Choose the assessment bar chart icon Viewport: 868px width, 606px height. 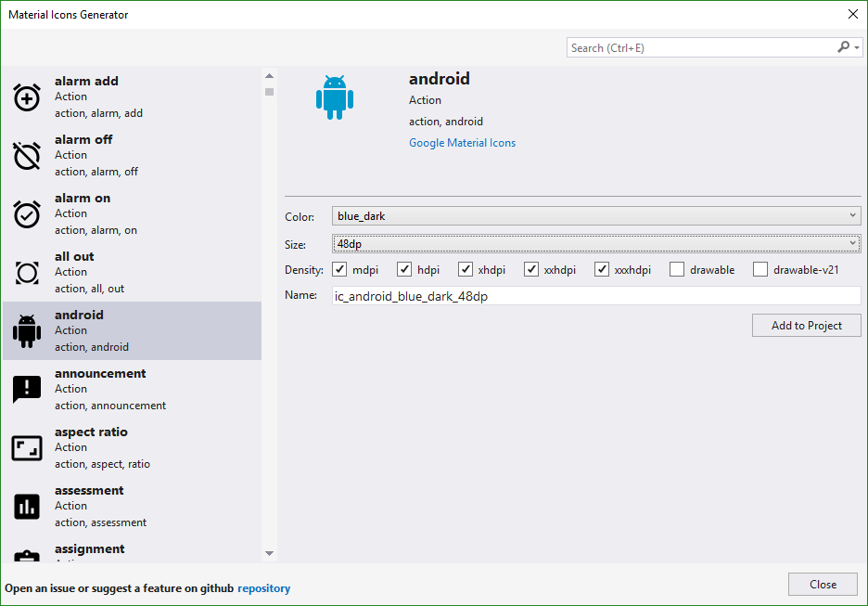[27, 507]
